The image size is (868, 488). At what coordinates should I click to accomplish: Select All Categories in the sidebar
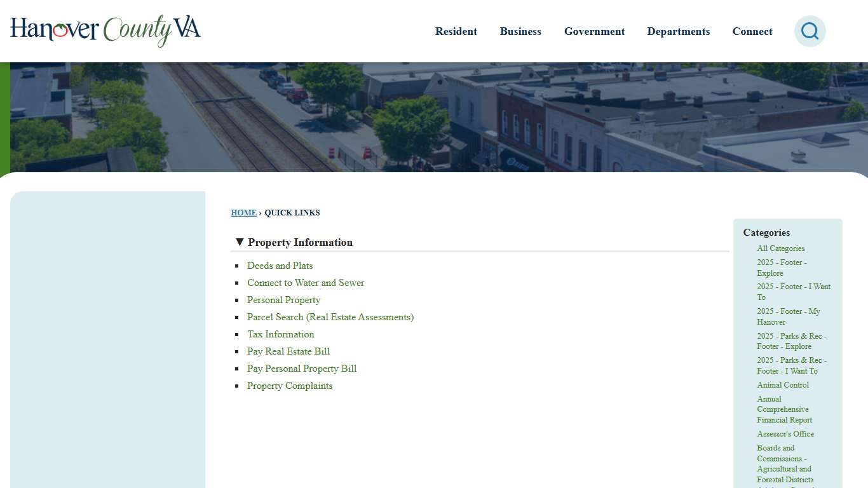(x=780, y=248)
